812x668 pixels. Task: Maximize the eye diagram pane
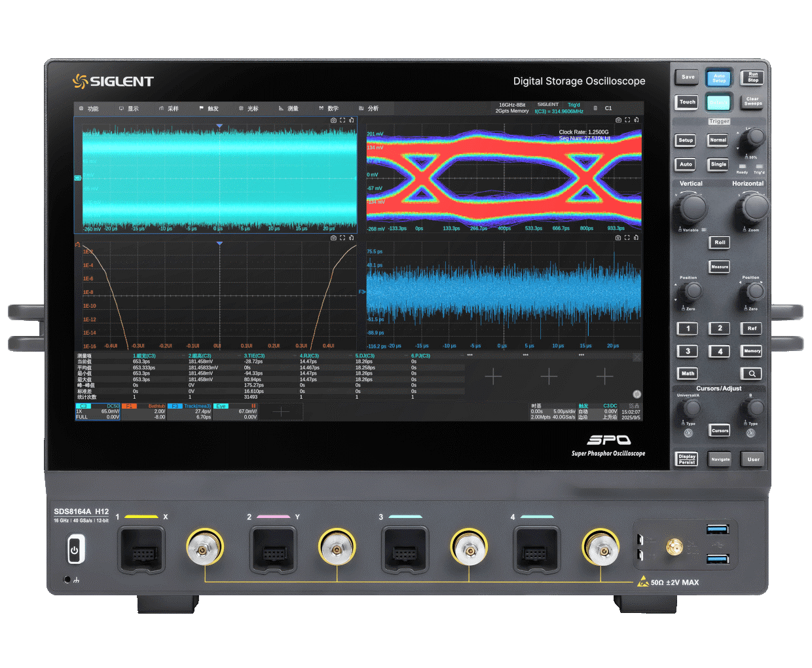click(x=627, y=121)
